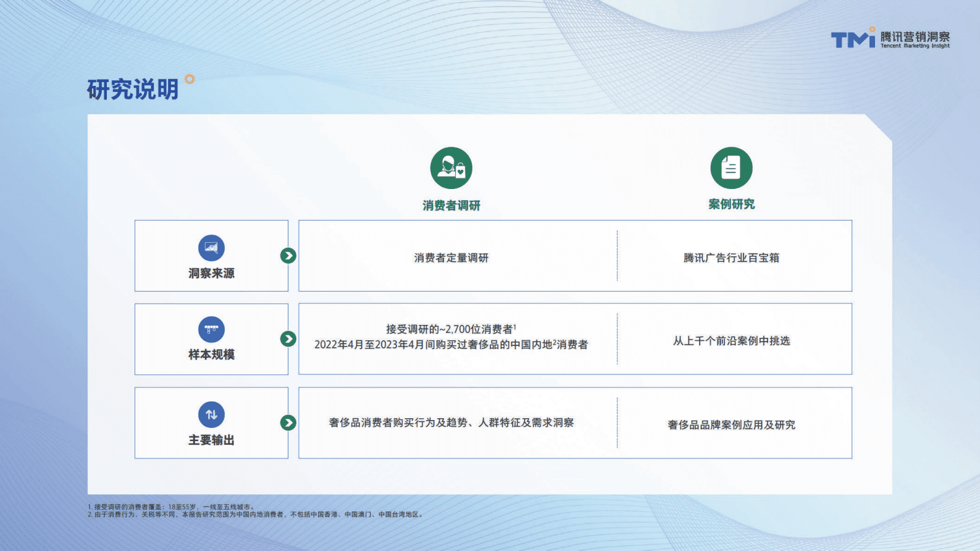Click the 洞察来源 chart icon
The image size is (980, 551).
click(x=211, y=248)
